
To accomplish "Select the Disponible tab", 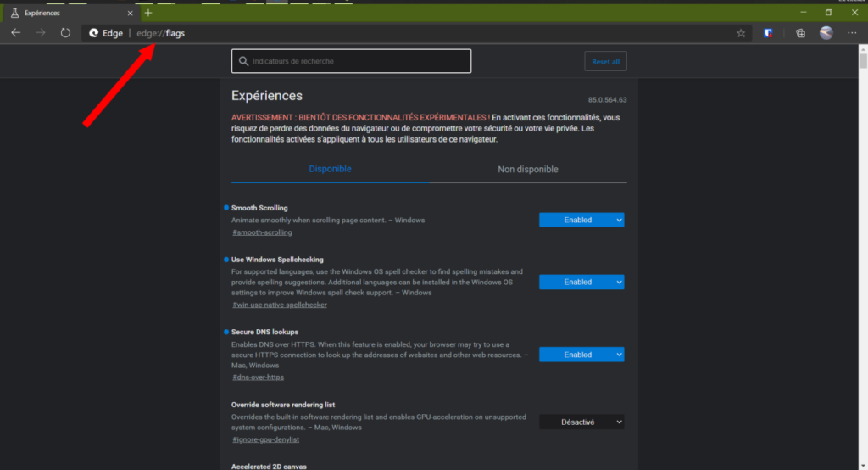I will click(x=330, y=169).
